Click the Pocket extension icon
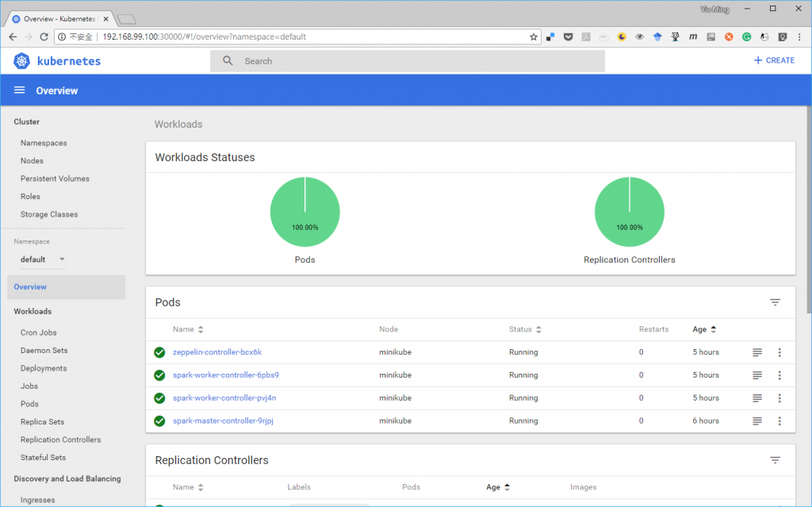Screen dimensions: 812x507 (568, 36)
